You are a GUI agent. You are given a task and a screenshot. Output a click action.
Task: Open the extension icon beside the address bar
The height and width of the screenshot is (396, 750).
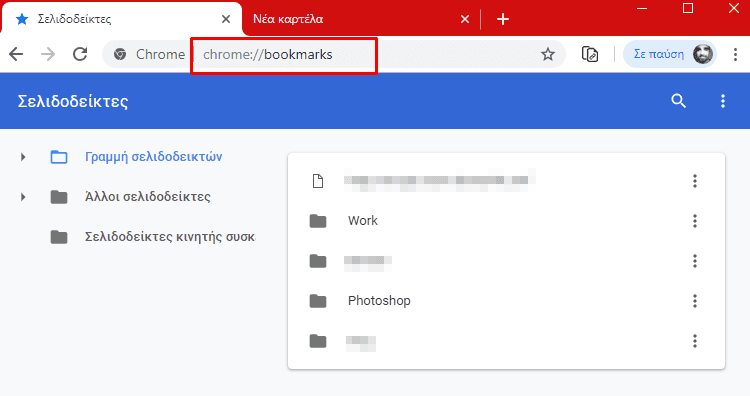pyautogui.click(x=590, y=54)
